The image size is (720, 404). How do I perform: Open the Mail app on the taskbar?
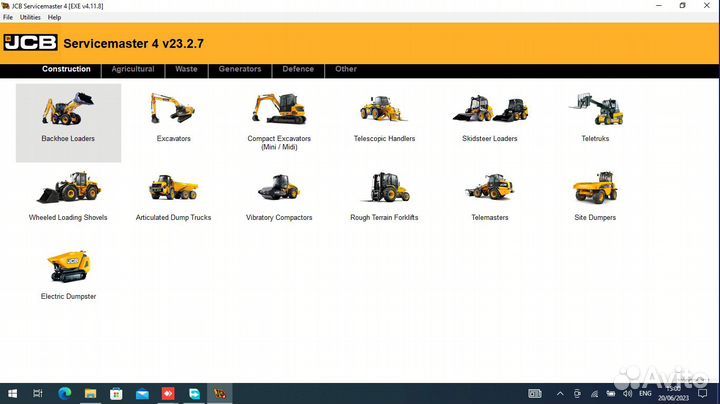tap(142, 394)
